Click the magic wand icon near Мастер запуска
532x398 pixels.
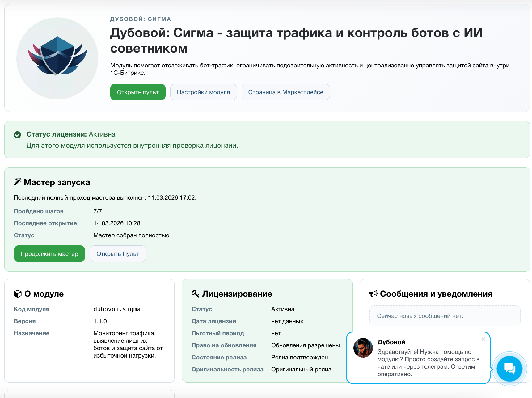pyautogui.click(x=18, y=182)
